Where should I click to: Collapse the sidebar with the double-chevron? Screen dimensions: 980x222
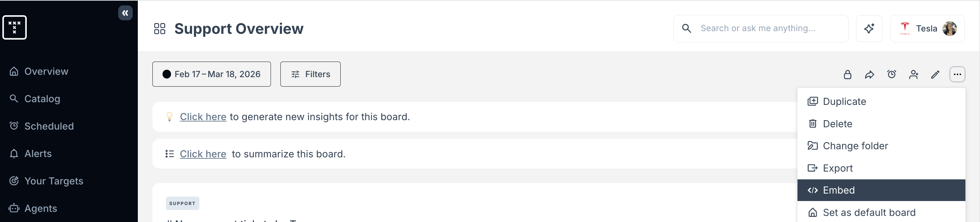tap(125, 13)
